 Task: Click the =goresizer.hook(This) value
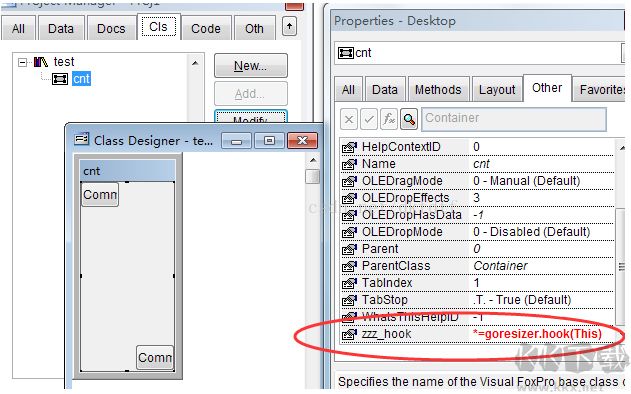click(537, 334)
